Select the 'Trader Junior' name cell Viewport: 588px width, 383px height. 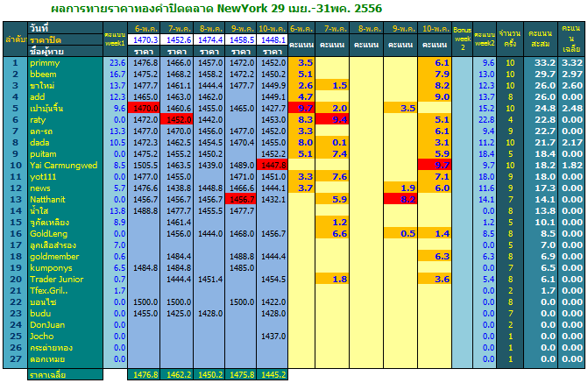[x=66, y=280]
